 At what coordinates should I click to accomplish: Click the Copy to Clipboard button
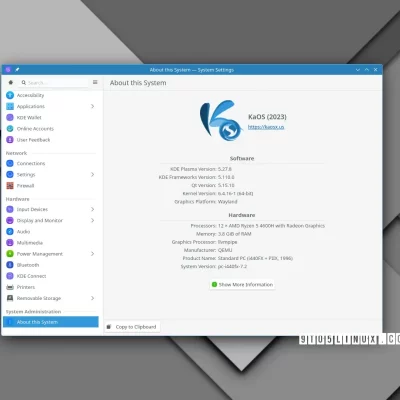(132, 327)
